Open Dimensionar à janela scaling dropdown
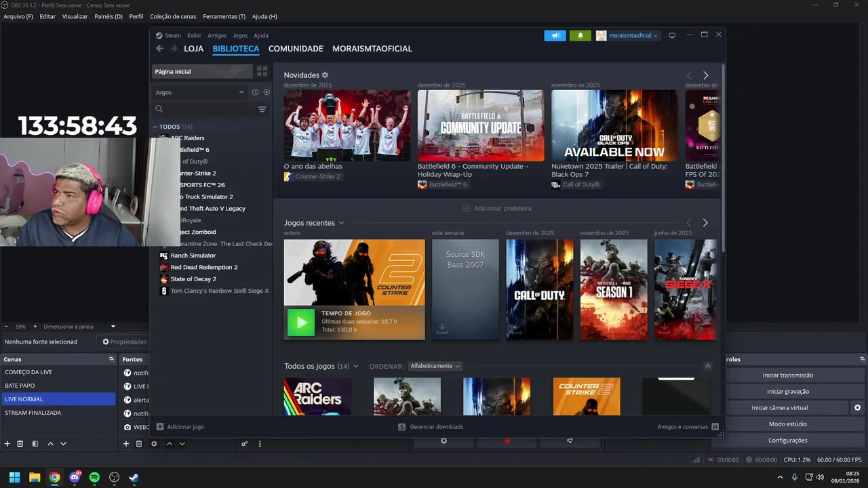Screen dimensions: 868x488 click(x=79, y=327)
